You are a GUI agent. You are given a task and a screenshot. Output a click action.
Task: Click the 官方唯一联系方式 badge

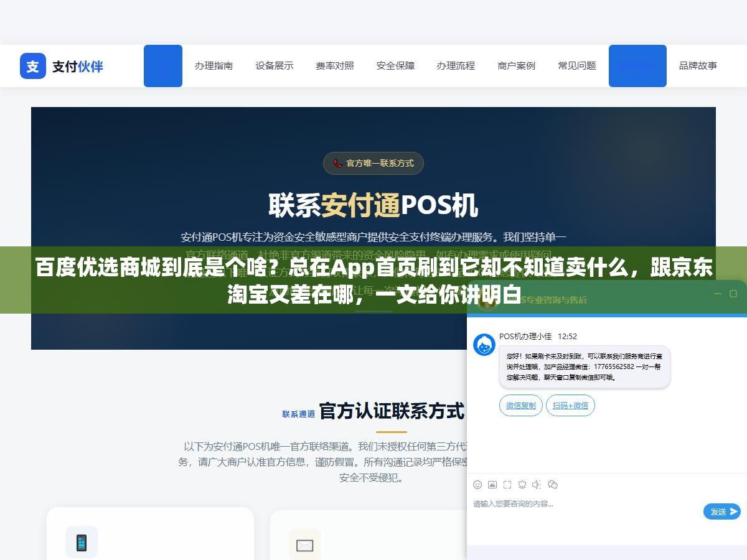pos(374,163)
